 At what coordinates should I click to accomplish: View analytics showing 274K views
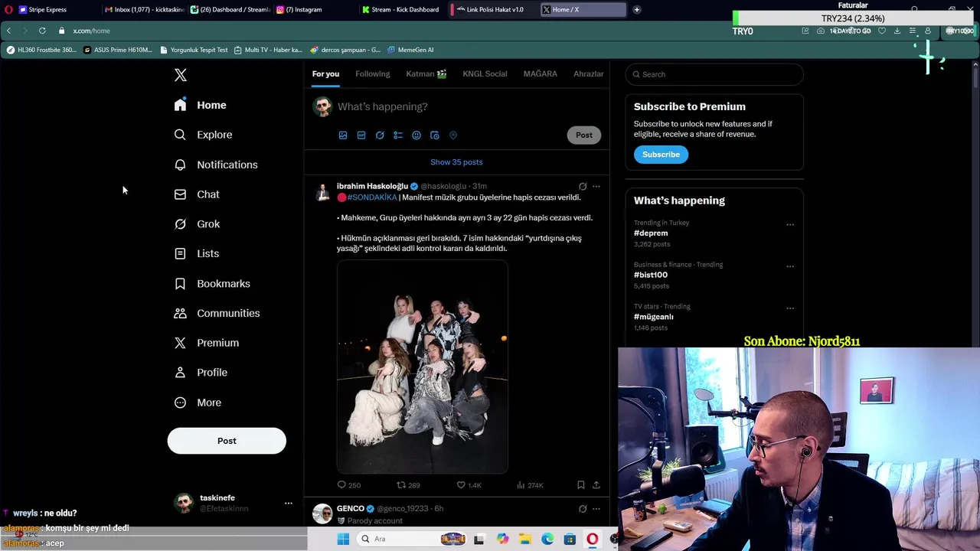(x=530, y=485)
